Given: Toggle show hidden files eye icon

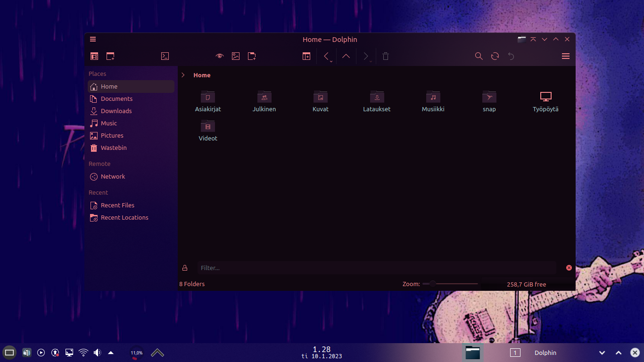Looking at the screenshot, I should pos(219,56).
